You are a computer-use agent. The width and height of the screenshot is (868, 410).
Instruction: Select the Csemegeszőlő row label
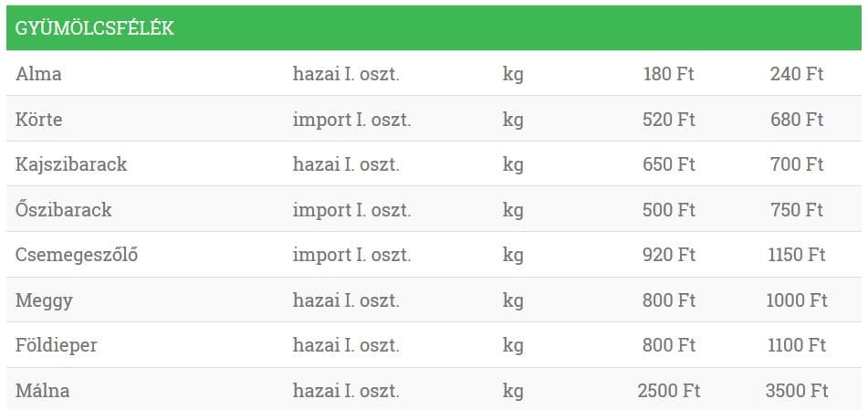77,255
